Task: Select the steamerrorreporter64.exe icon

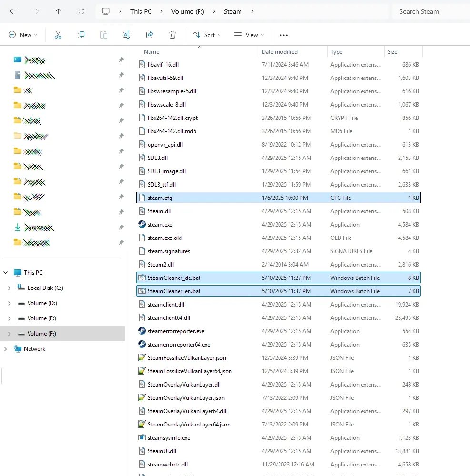Action: pos(142,344)
